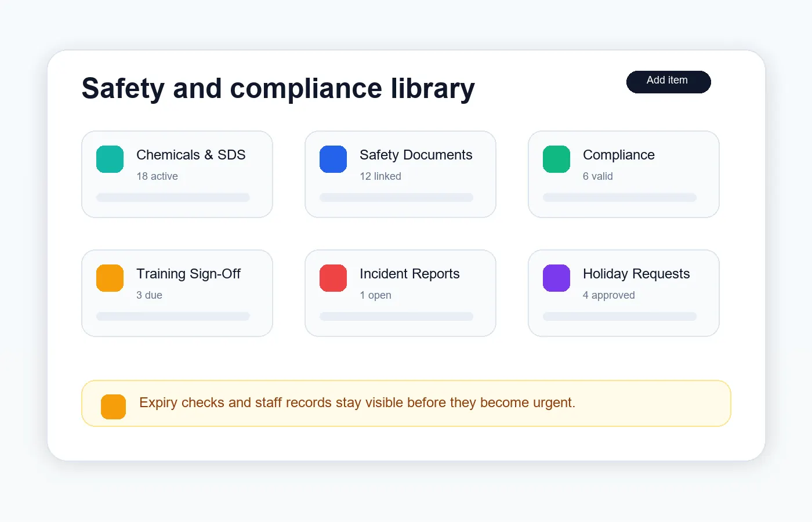Click the Incident Reports progress bar

[x=396, y=317]
